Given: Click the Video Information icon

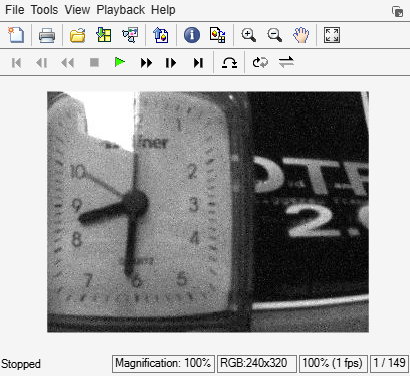Looking at the screenshot, I should point(192,35).
